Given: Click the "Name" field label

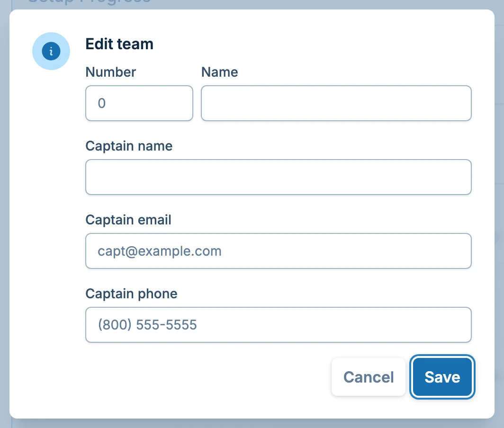Looking at the screenshot, I should click(219, 72).
